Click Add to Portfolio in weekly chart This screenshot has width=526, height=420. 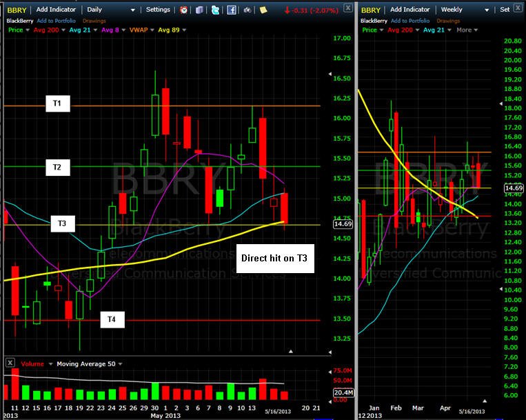pos(410,21)
